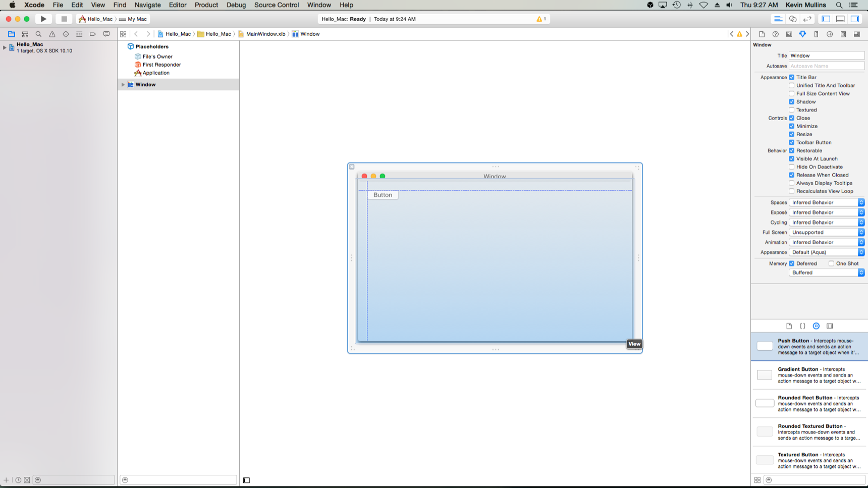868x488 pixels.
Task: Enable Unified Title And Toolbar
Action: (792, 85)
